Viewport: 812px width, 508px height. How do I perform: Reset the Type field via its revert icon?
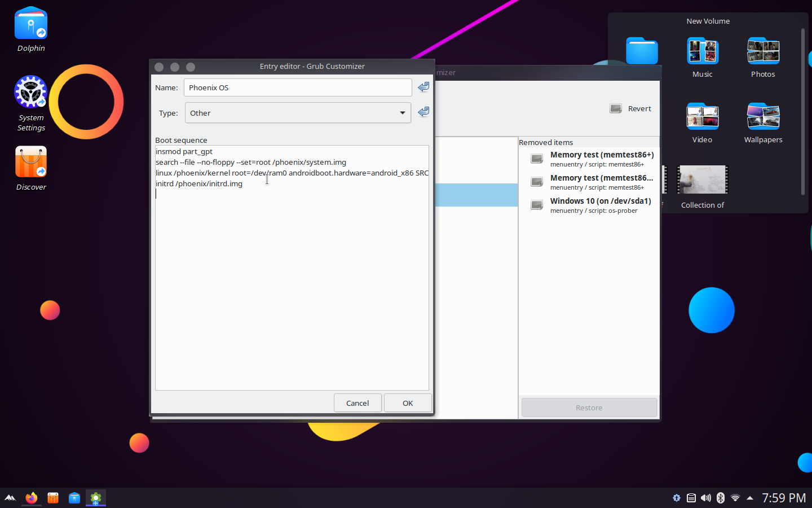tap(423, 112)
